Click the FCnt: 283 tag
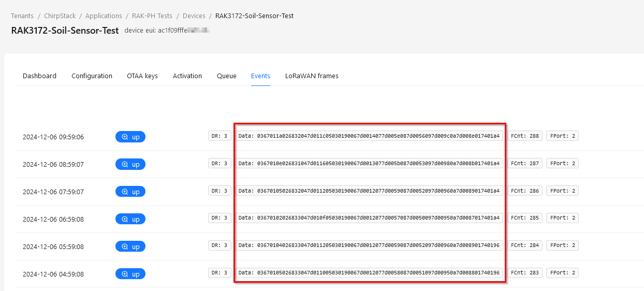Viewport: 644px width, 291px height. [525, 273]
